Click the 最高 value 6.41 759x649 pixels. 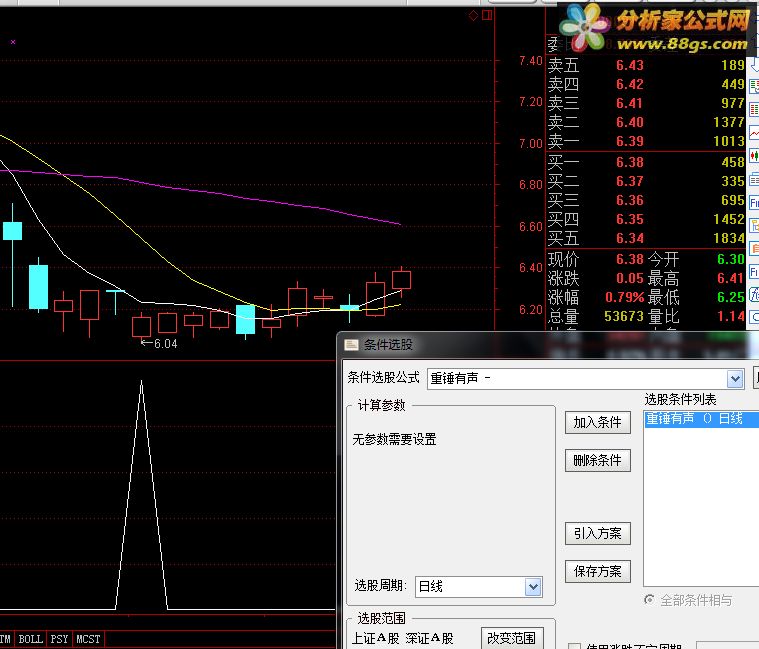point(731,278)
